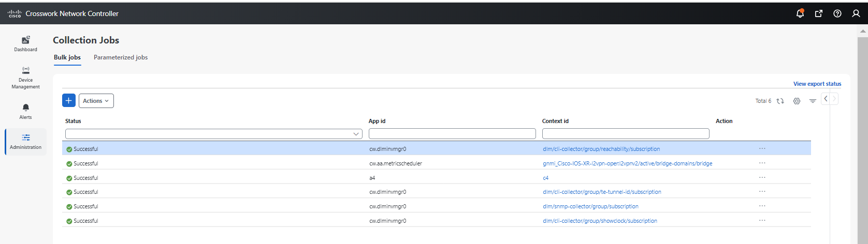Click Total 6 count text

tap(763, 101)
